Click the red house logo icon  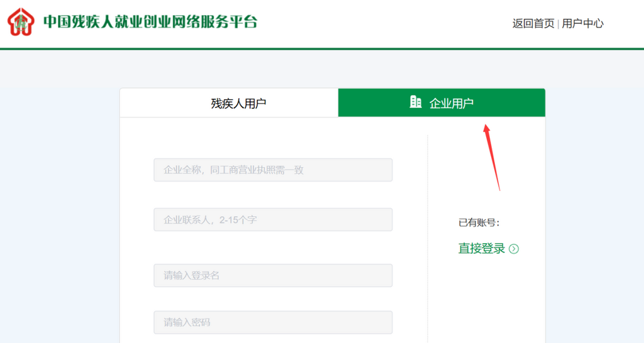[x=21, y=22]
